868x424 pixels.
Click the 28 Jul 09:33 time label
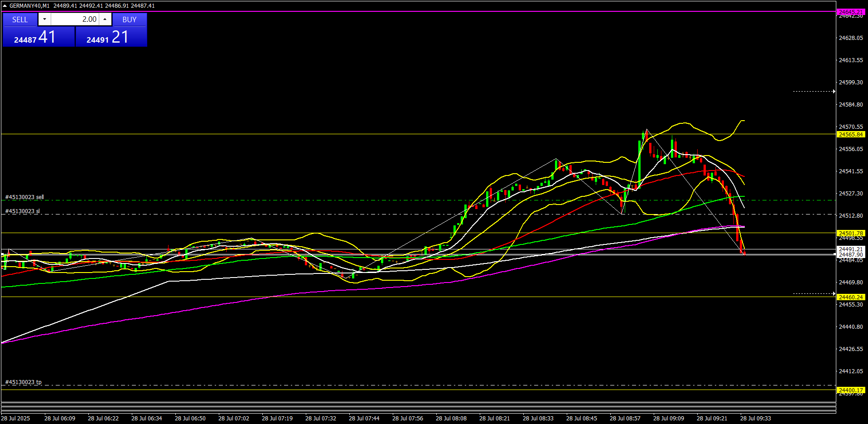pyautogui.click(x=755, y=419)
